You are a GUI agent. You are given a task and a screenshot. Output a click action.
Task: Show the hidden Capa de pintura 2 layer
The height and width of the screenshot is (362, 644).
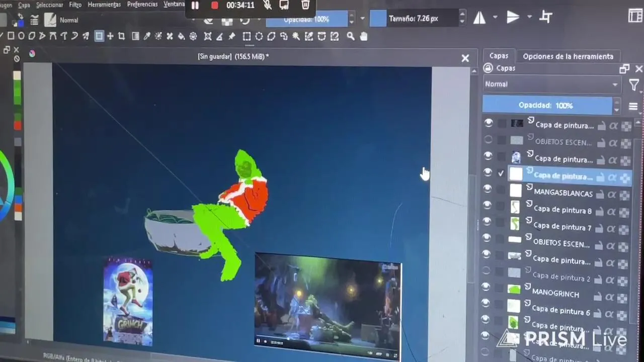point(486,270)
